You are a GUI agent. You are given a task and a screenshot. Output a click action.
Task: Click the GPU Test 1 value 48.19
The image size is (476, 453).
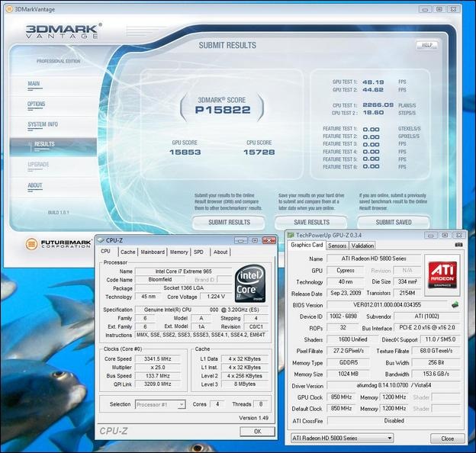[373, 82]
